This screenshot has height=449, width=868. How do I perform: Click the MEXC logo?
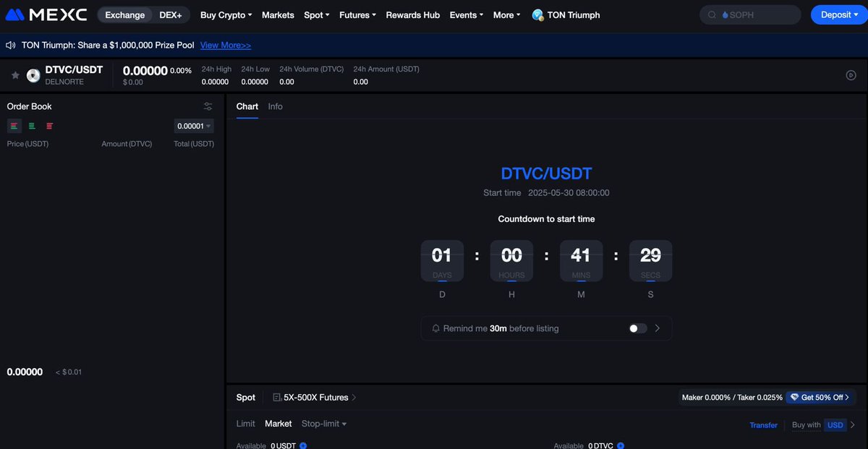click(x=46, y=14)
